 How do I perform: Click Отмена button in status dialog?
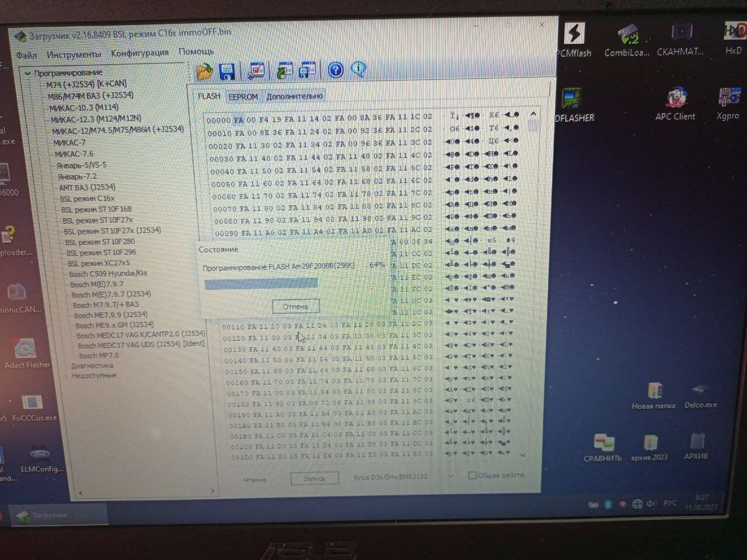point(295,306)
